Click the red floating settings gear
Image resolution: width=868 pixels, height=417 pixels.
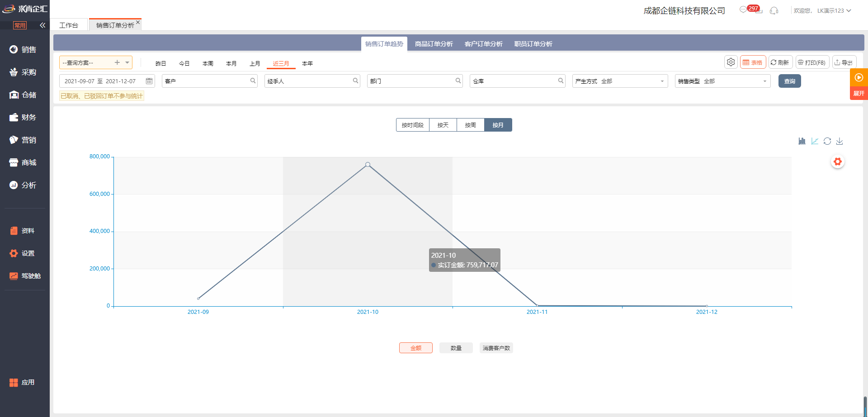pos(838,161)
